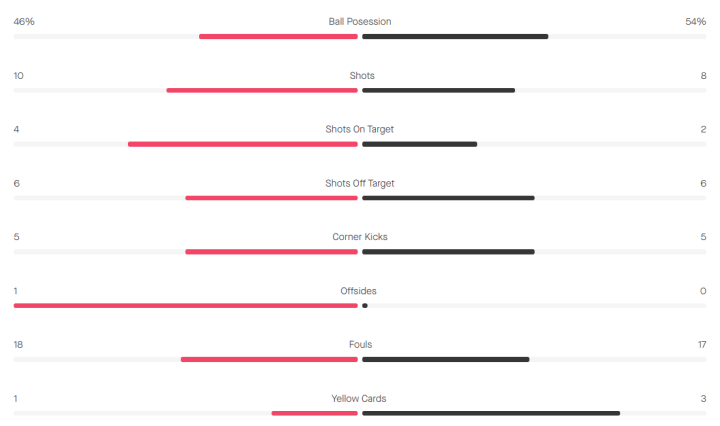Click the dark Corner Kicks bar
Image resolution: width=720 pixels, height=426 pixels.
coord(448,252)
